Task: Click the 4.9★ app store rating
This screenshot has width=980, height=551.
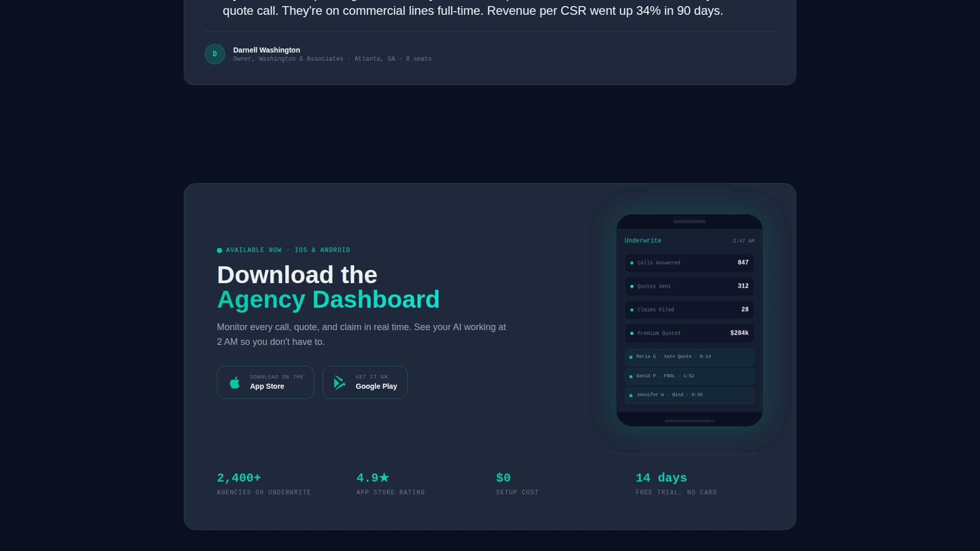Action: click(373, 478)
